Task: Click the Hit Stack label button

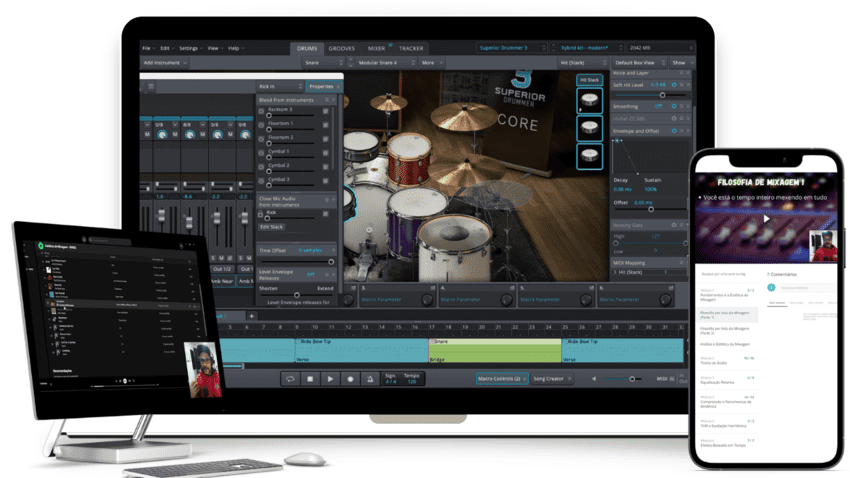Action: tap(589, 80)
